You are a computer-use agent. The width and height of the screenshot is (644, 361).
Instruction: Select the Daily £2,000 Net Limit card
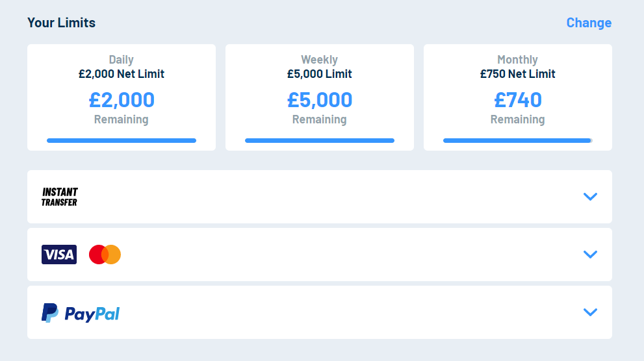[x=122, y=97]
